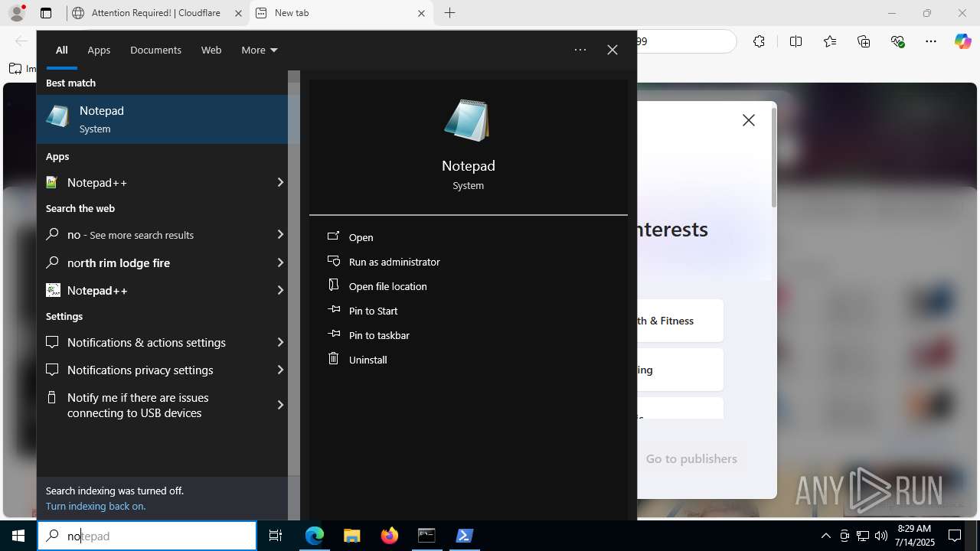The height and width of the screenshot is (551, 980).
Task: Close the interests dialog with X
Action: tap(749, 120)
